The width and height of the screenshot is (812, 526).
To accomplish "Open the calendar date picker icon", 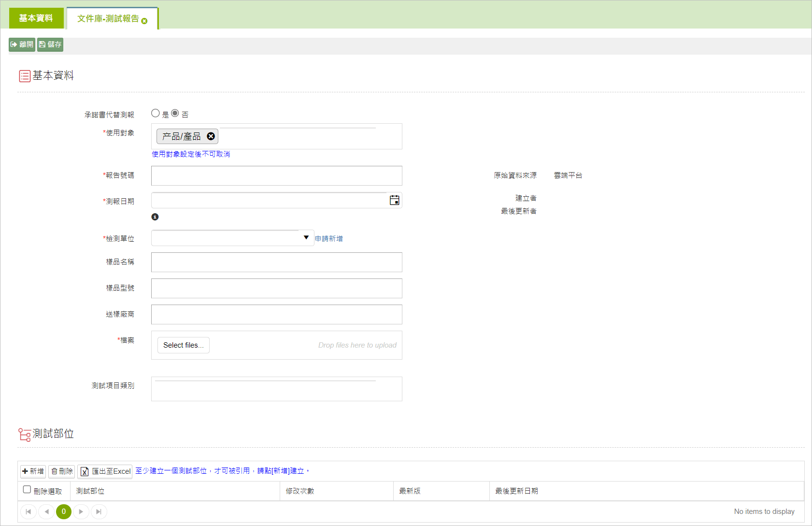I will tap(395, 200).
